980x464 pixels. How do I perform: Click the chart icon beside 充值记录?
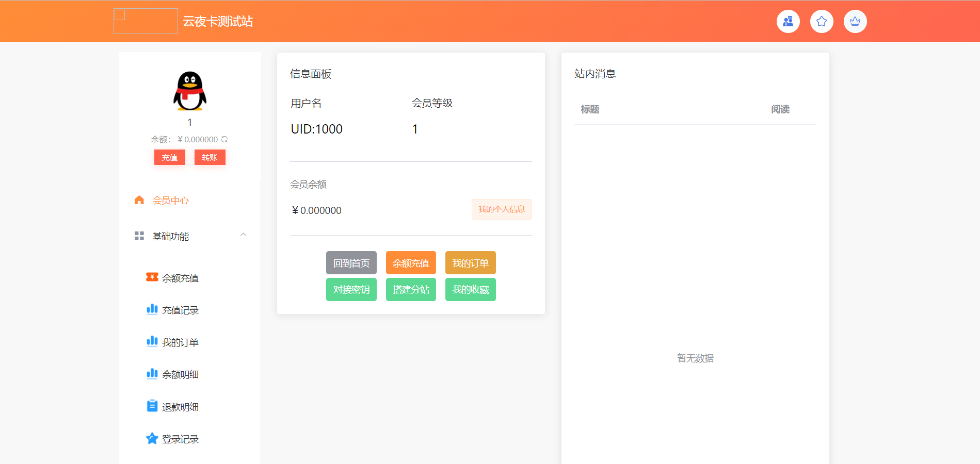pyautogui.click(x=152, y=309)
